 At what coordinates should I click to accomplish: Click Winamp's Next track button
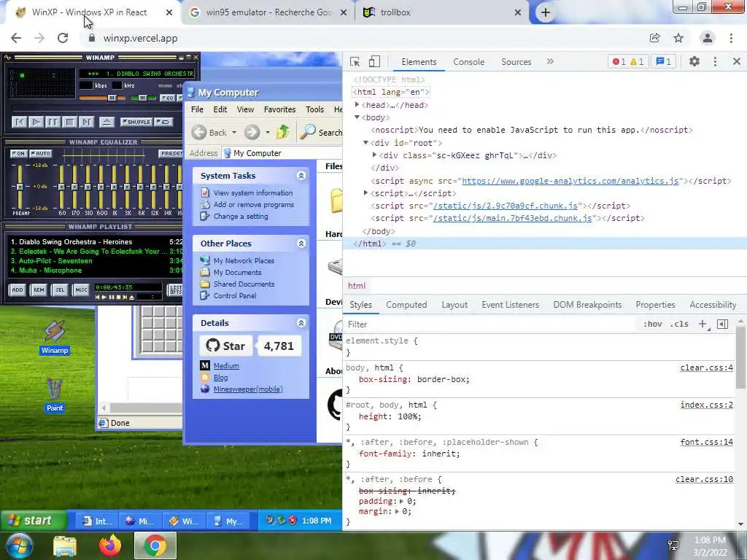point(86,122)
